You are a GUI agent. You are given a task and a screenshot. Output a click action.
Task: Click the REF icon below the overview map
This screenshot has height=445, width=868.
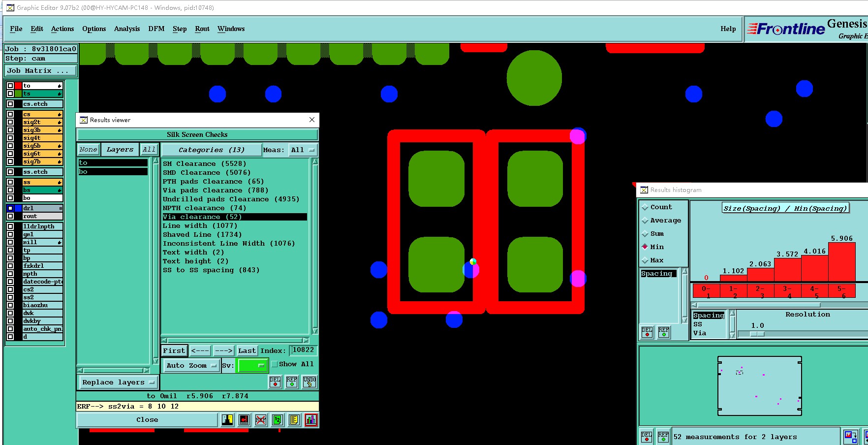point(663,437)
